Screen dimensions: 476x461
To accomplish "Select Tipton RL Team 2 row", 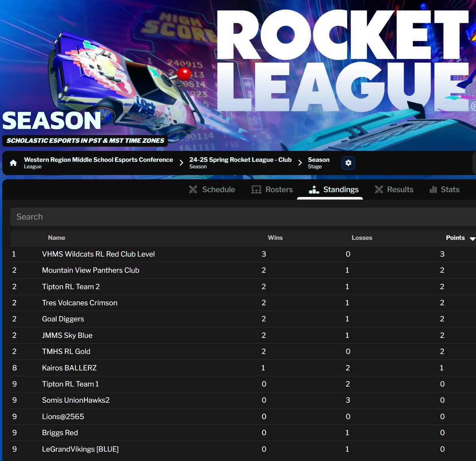I will coord(243,287).
